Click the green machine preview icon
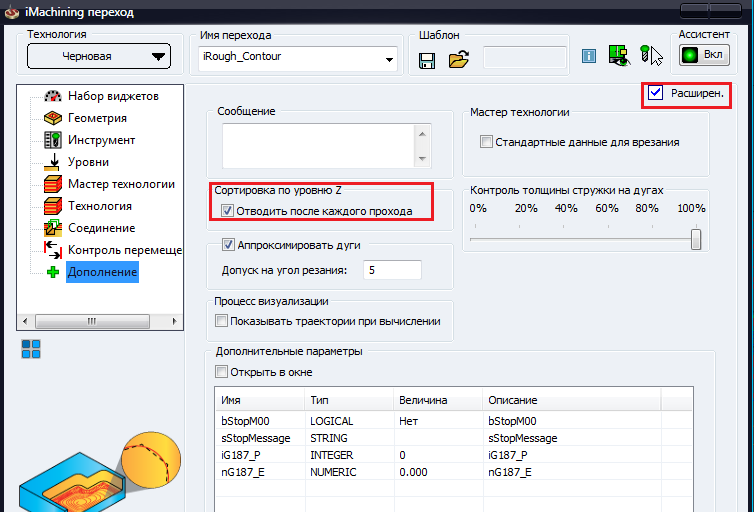754x512 pixels. click(619, 55)
